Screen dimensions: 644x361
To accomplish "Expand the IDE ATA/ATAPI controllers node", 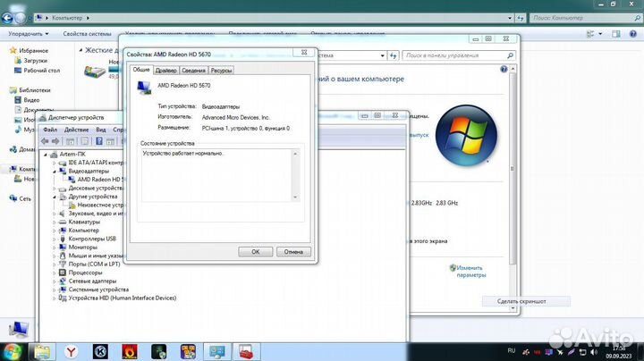I will [55, 163].
